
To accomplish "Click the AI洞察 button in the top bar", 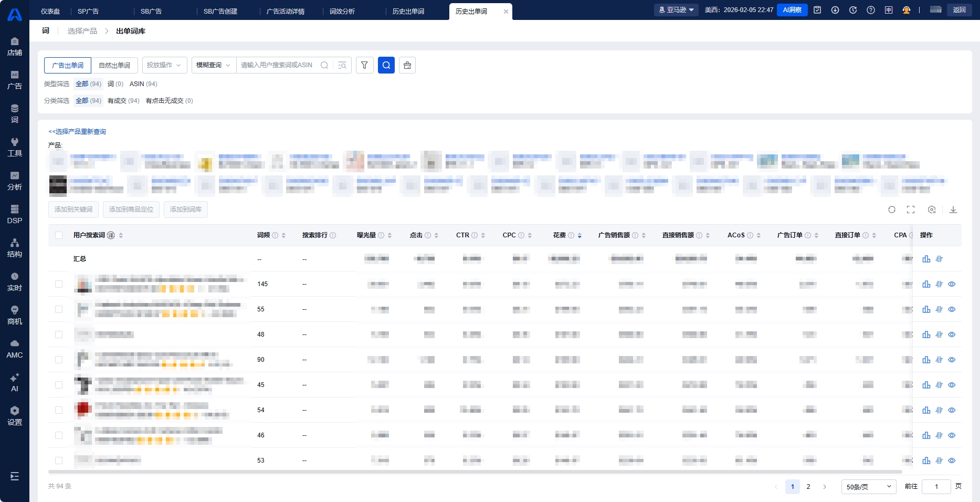I will pos(792,10).
